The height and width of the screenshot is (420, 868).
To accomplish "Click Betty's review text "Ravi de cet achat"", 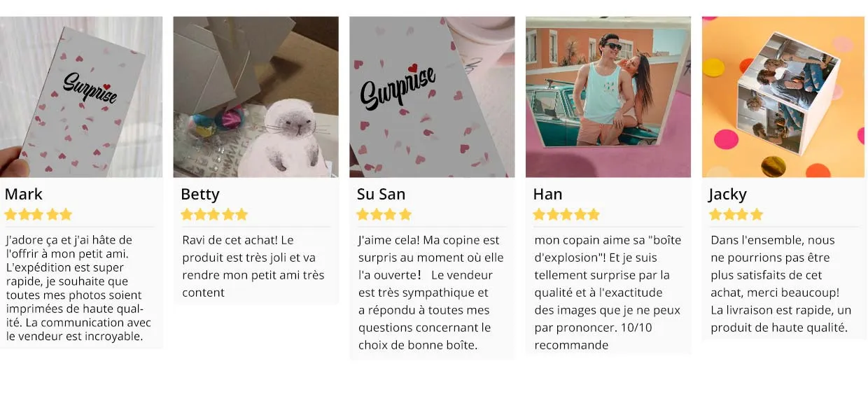I will click(x=253, y=266).
